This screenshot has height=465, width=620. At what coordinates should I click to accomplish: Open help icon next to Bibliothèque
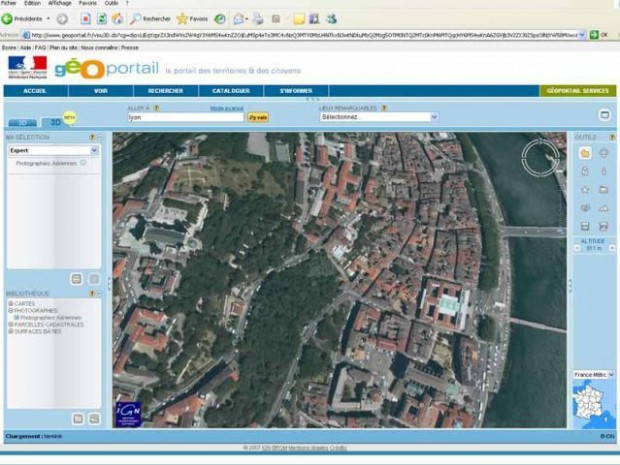pos(92,293)
